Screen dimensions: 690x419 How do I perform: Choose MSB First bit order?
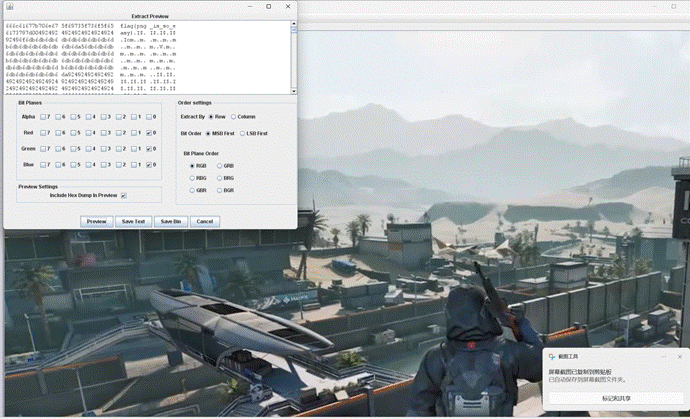208,134
